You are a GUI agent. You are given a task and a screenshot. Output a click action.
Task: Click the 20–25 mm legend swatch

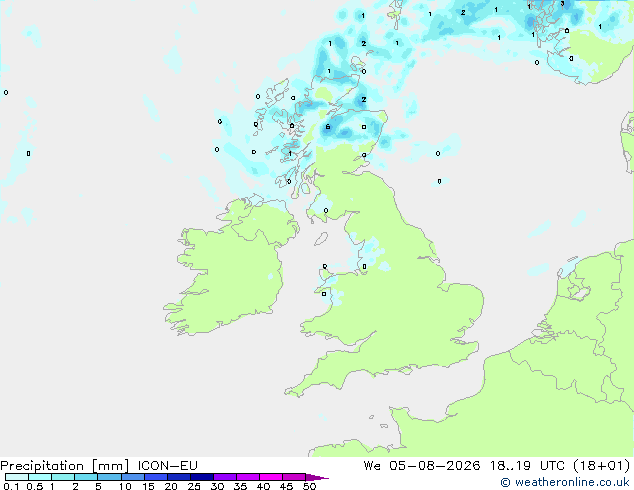(x=178, y=477)
